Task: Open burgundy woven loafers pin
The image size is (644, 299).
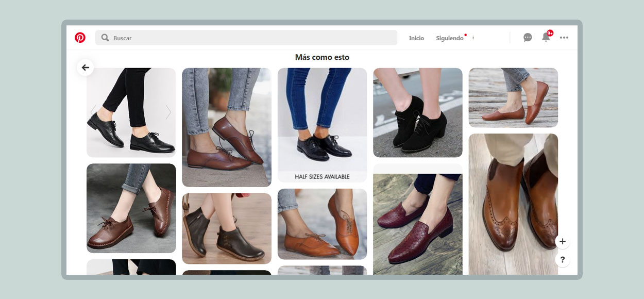Action: (x=418, y=219)
